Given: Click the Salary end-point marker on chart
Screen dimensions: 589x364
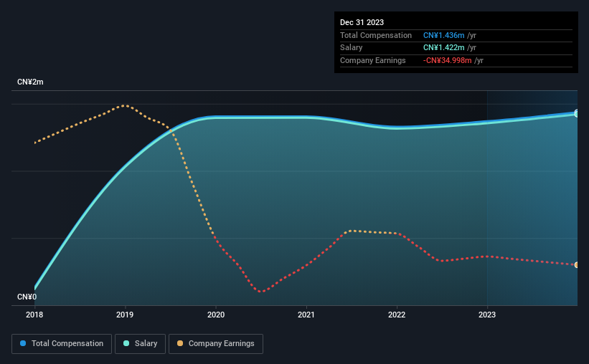Looking at the screenshot, I should point(576,114).
